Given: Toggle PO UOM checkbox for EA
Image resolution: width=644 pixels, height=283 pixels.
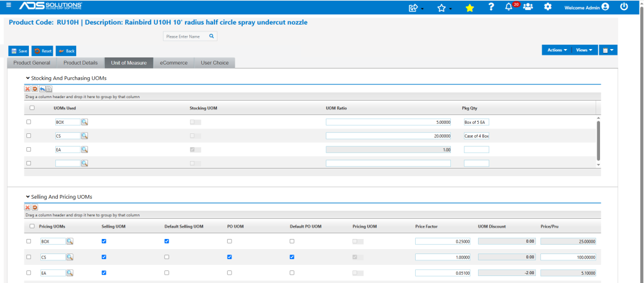Looking at the screenshot, I should pyautogui.click(x=229, y=273).
